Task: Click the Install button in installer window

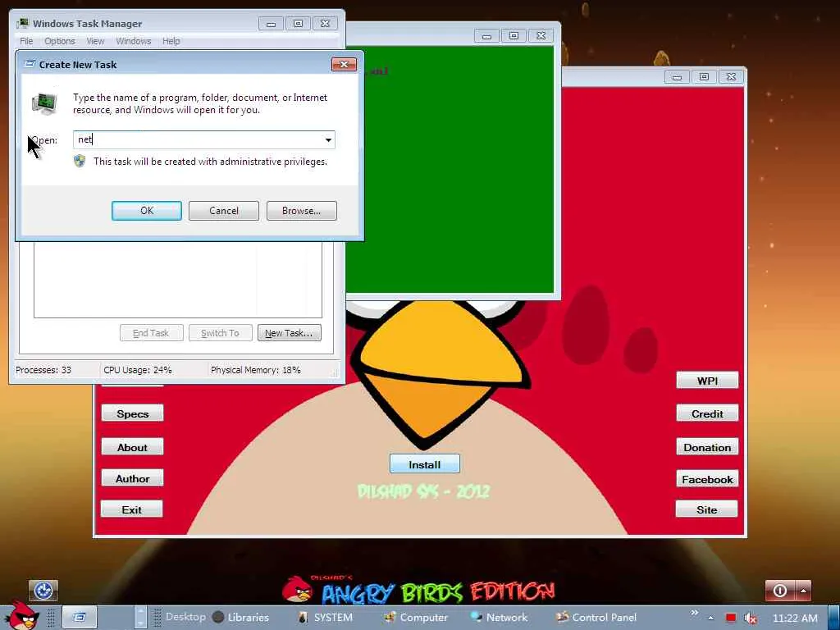Action: 424,464
